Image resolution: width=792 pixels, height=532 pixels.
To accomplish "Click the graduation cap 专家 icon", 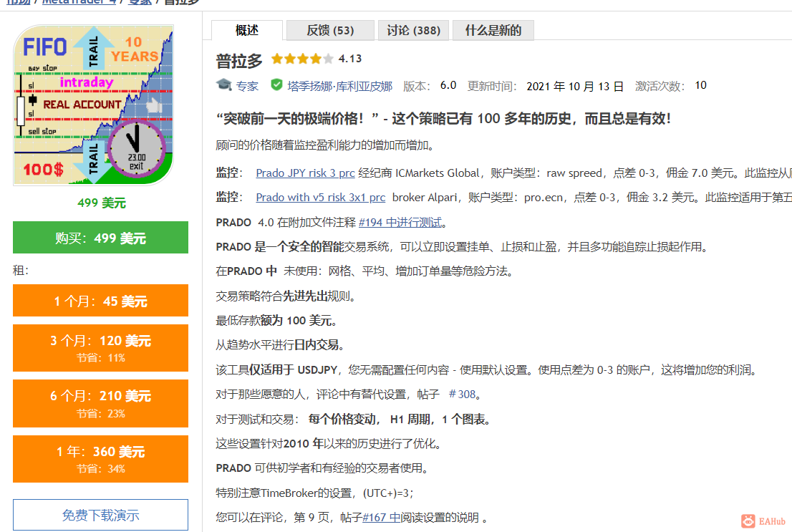I will click(223, 85).
